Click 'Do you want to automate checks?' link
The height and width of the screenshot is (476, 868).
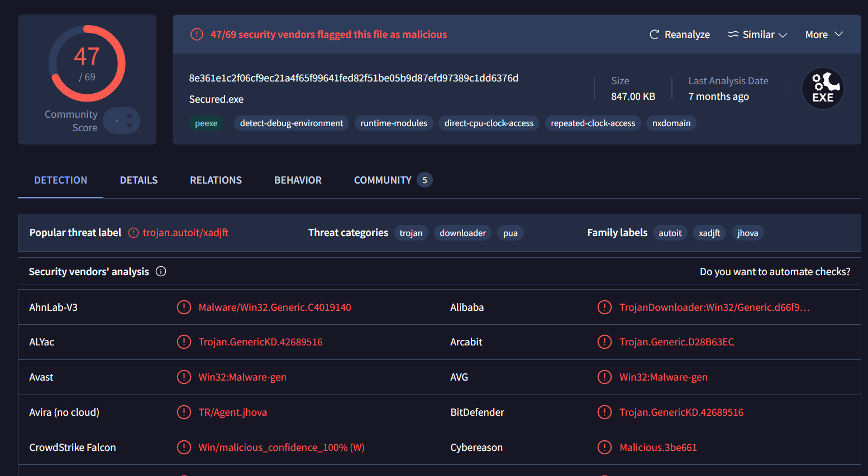(x=775, y=272)
